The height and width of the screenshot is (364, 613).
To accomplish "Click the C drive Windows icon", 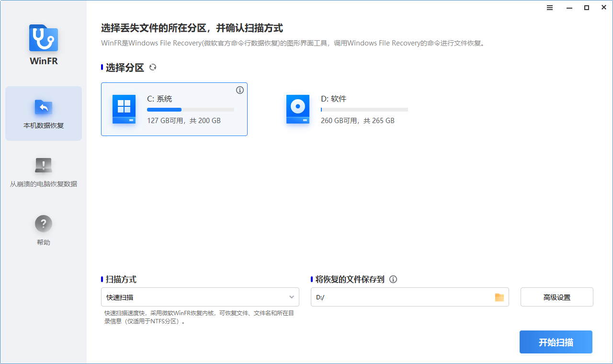I will pos(124,109).
